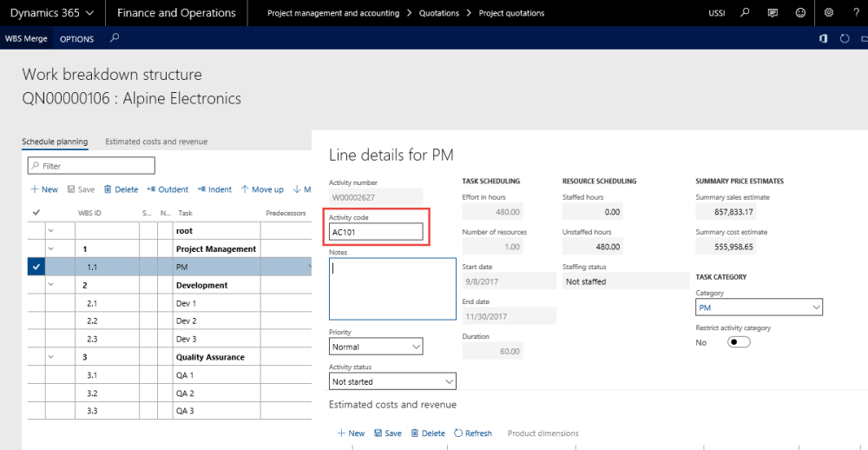Screen dimensions: 868x450
Task: Click Outdent in the WBS toolbar
Action: coord(168,189)
